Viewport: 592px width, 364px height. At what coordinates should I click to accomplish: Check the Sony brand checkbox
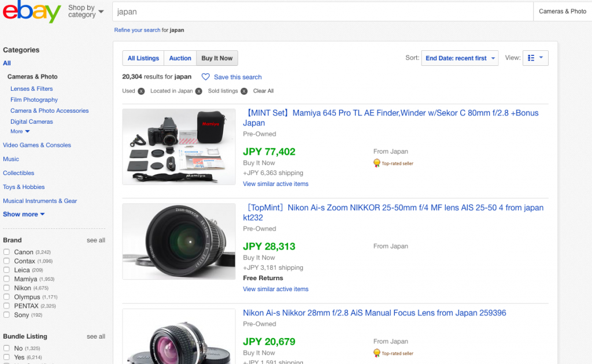coord(6,314)
